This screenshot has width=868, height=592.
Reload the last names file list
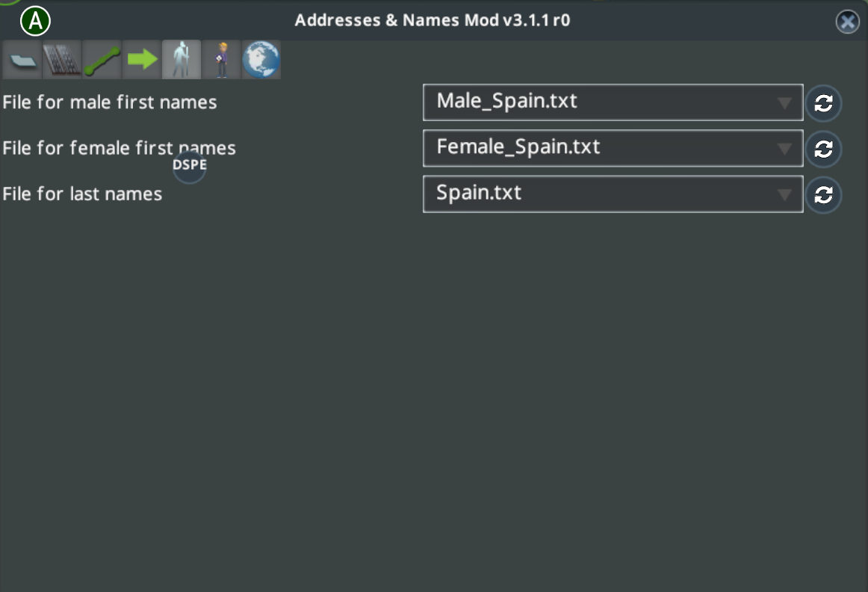(x=824, y=195)
